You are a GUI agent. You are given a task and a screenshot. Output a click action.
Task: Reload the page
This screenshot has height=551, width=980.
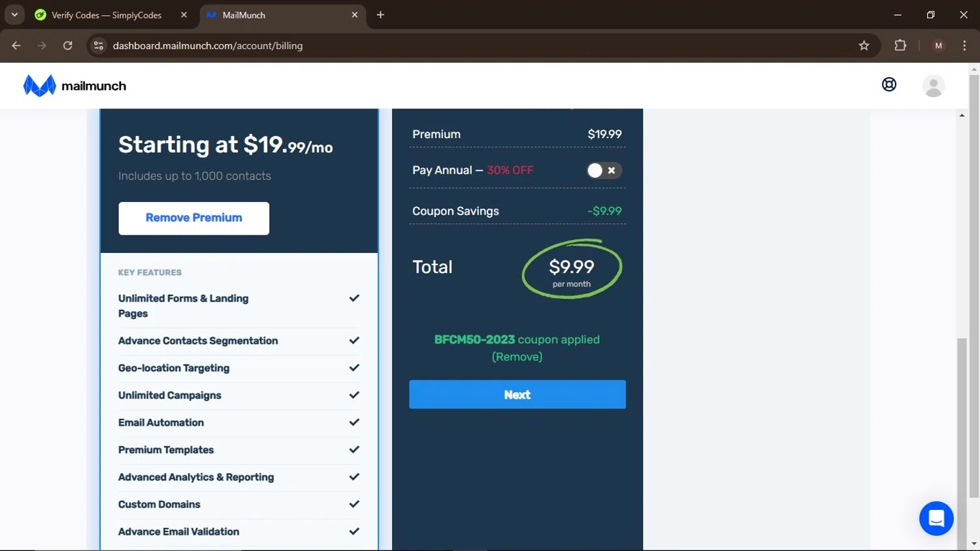point(68,46)
